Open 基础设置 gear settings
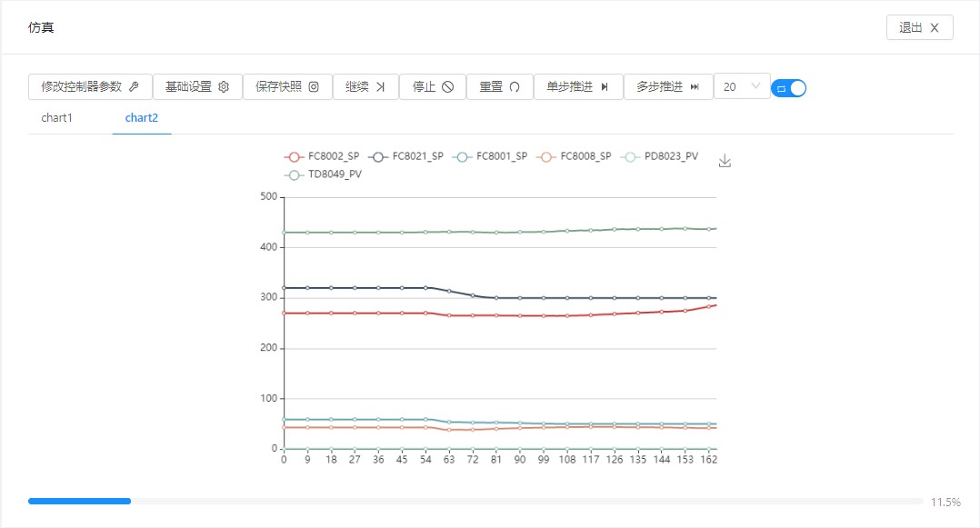 pyautogui.click(x=196, y=87)
